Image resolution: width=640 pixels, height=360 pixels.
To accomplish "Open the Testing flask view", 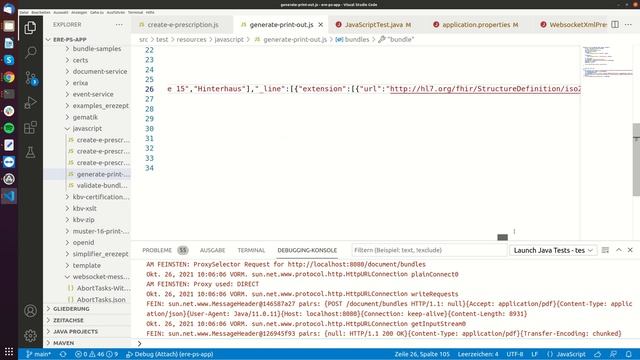I will [30, 152].
